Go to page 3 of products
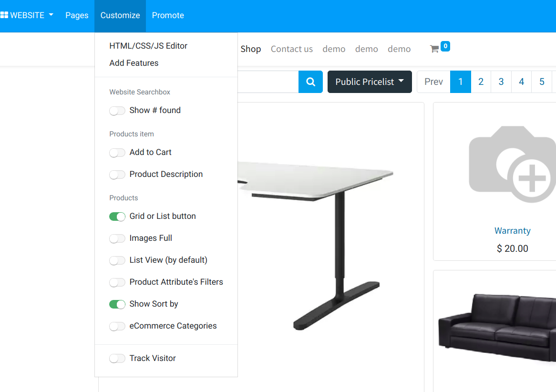The height and width of the screenshot is (392, 556). 501,82
